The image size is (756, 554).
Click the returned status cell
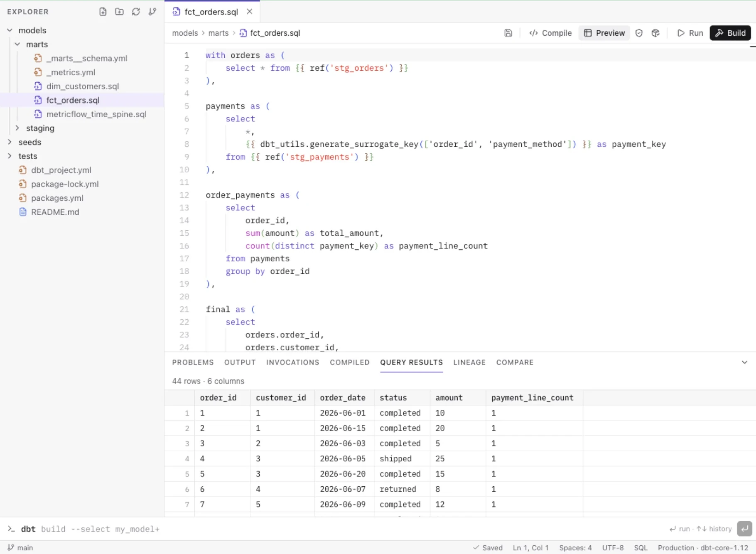(402, 489)
